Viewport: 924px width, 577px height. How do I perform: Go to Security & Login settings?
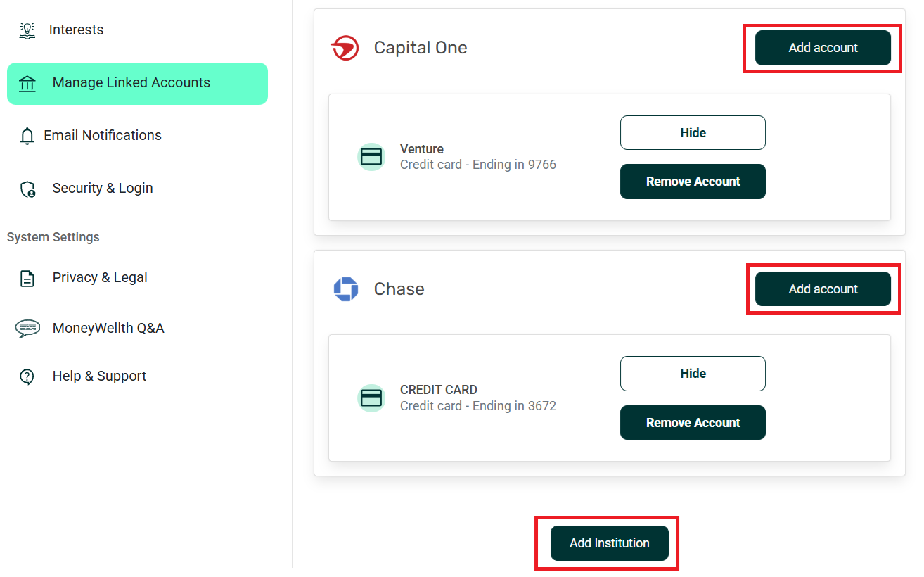tap(103, 189)
